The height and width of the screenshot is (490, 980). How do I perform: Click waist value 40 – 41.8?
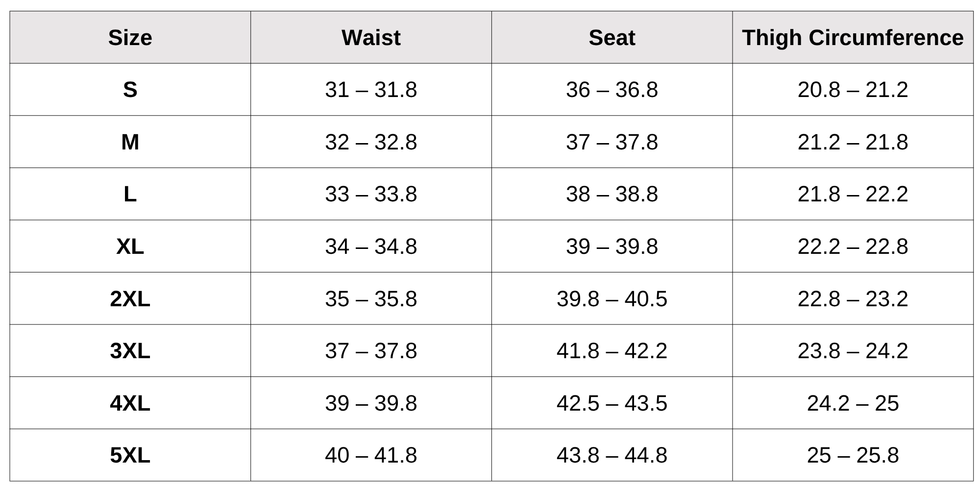(x=371, y=455)
